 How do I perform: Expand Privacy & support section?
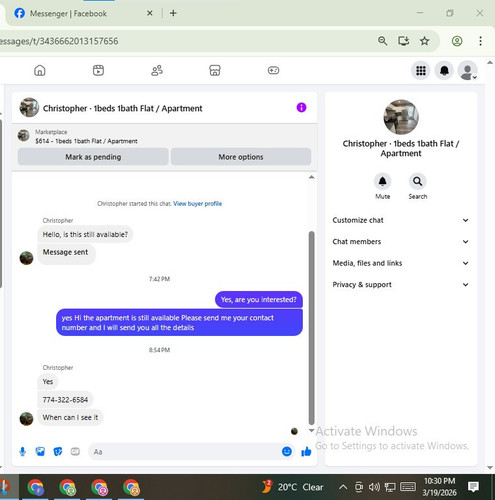point(401,285)
